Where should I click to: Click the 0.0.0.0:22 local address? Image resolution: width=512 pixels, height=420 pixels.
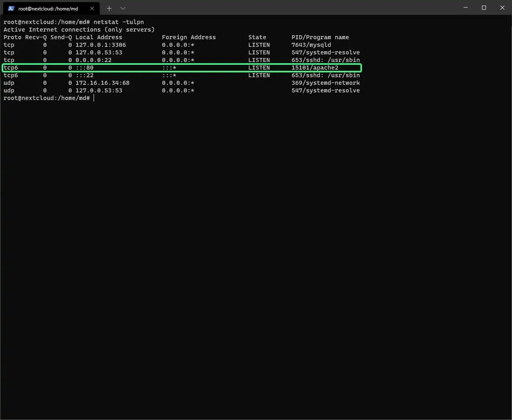coord(94,60)
